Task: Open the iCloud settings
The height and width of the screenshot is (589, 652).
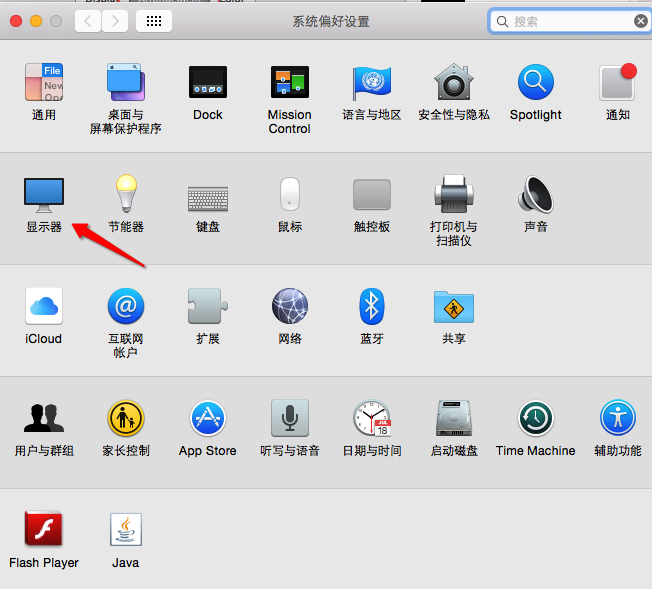Action: (x=44, y=307)
